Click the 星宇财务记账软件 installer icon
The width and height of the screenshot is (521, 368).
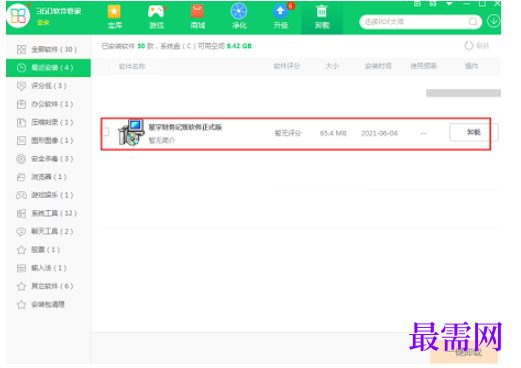[131, 133]
